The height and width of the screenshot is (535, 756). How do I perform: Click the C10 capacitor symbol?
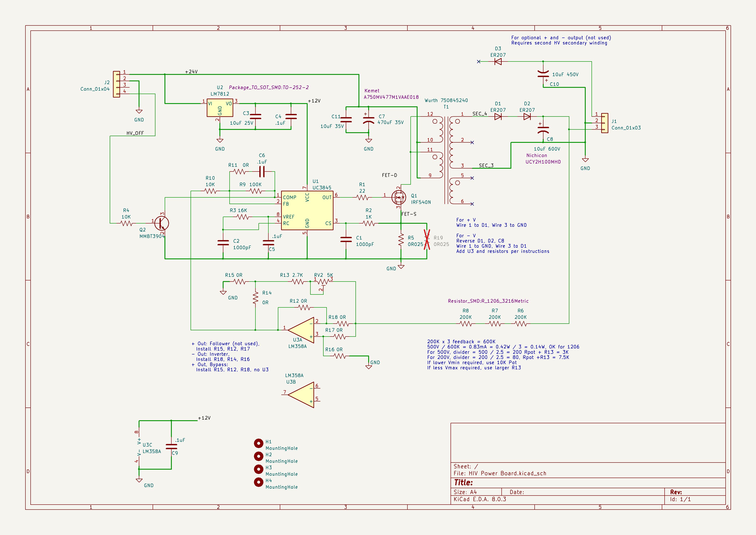[x=543, y=74]
